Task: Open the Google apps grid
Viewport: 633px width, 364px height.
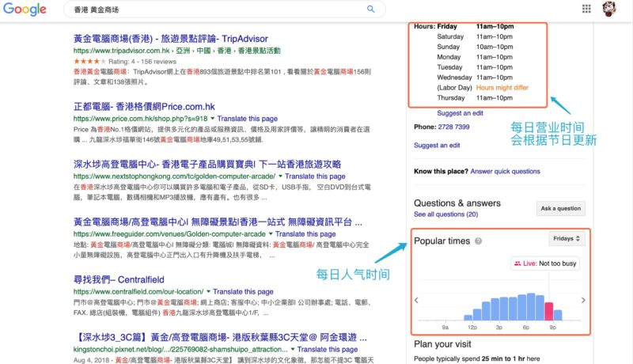Action: click(x=586, y=9)
